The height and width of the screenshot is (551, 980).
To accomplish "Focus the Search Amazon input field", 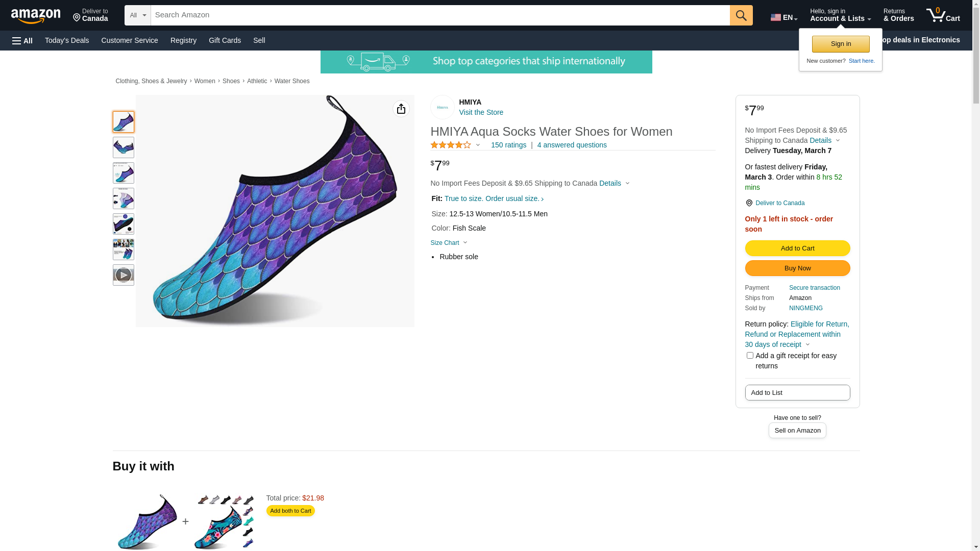I will click(440, 15).
